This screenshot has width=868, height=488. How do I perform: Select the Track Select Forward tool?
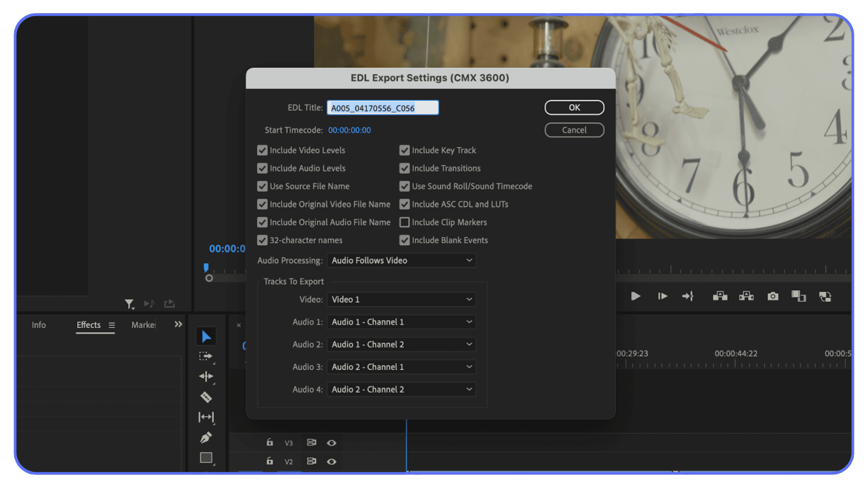click(x=206, y=356)
